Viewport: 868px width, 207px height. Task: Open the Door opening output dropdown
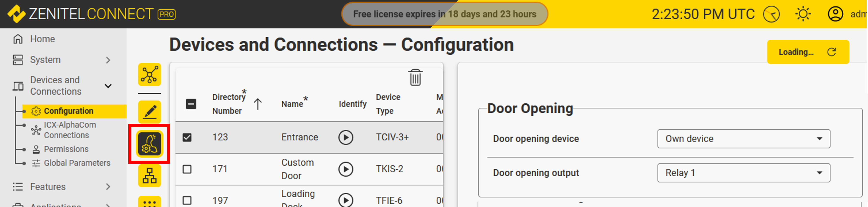pos(743,173)
